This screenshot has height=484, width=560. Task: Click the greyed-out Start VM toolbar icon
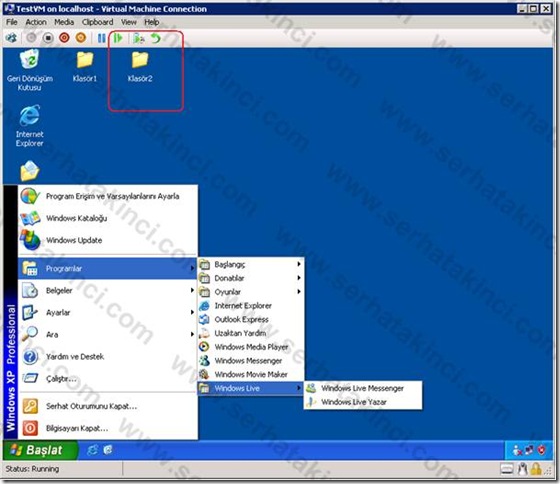(x=31, y=38)
